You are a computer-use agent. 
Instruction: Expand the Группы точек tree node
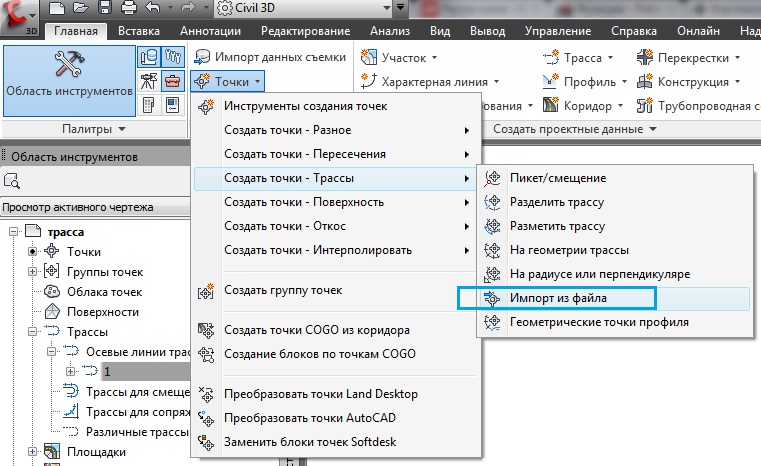tap(33, 271)
